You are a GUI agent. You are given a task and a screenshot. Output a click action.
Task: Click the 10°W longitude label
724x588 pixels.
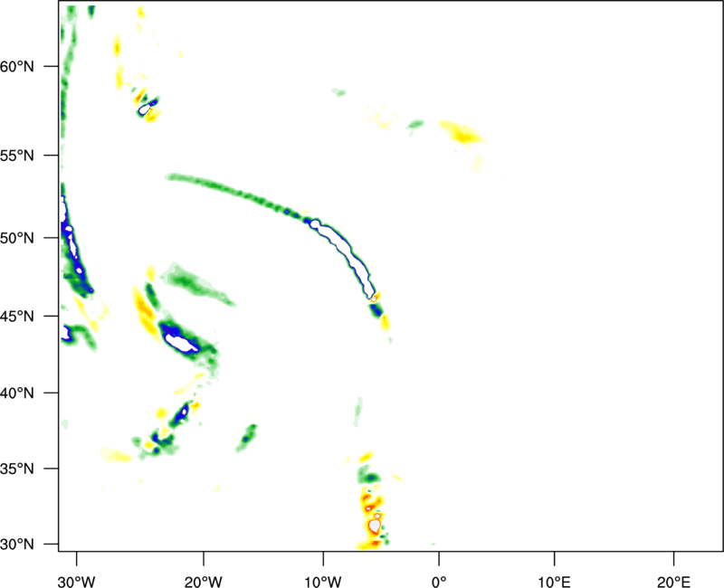(x=323, y=582)
